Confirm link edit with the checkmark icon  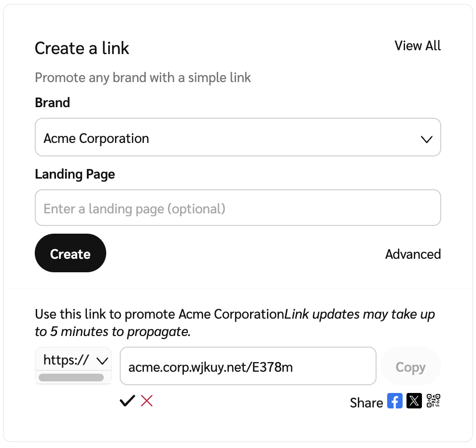tap(127, 401)
